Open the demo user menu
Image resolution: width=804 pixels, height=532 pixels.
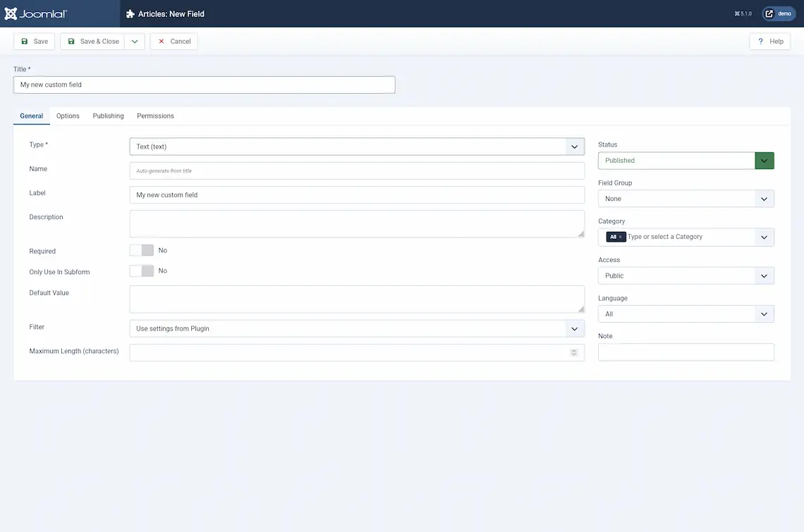779,13
